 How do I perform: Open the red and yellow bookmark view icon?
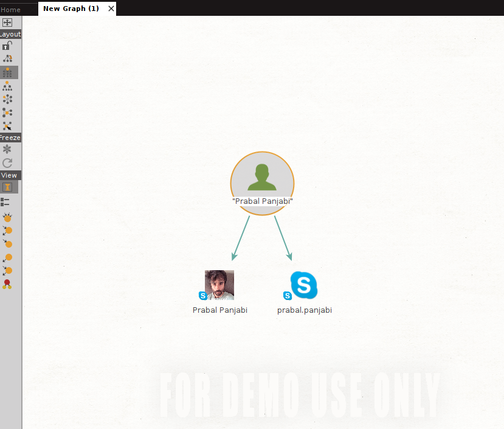point(7,284)
